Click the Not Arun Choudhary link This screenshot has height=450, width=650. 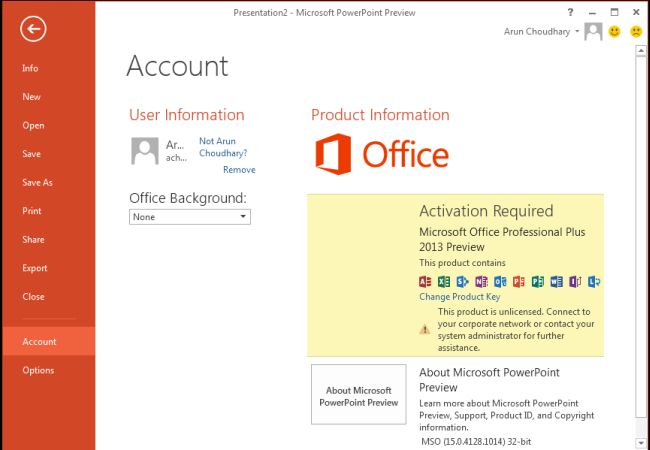pyautogui.click(x=222, y=148)
